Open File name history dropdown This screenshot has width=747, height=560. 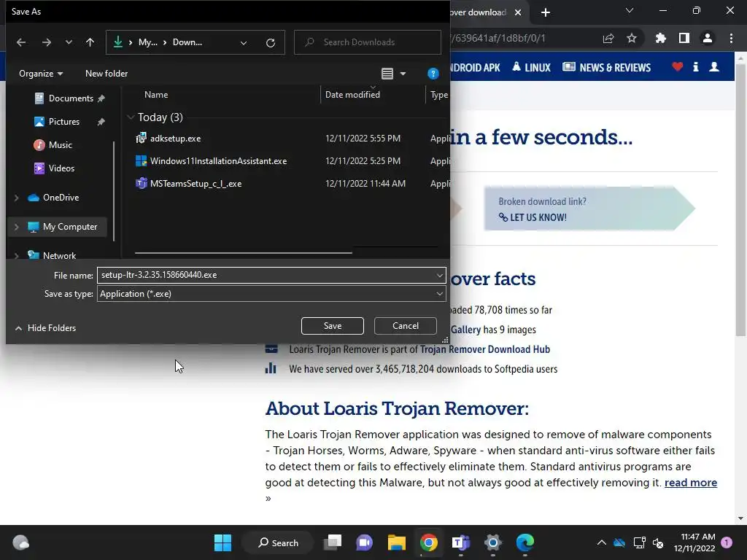pos(439,275)
